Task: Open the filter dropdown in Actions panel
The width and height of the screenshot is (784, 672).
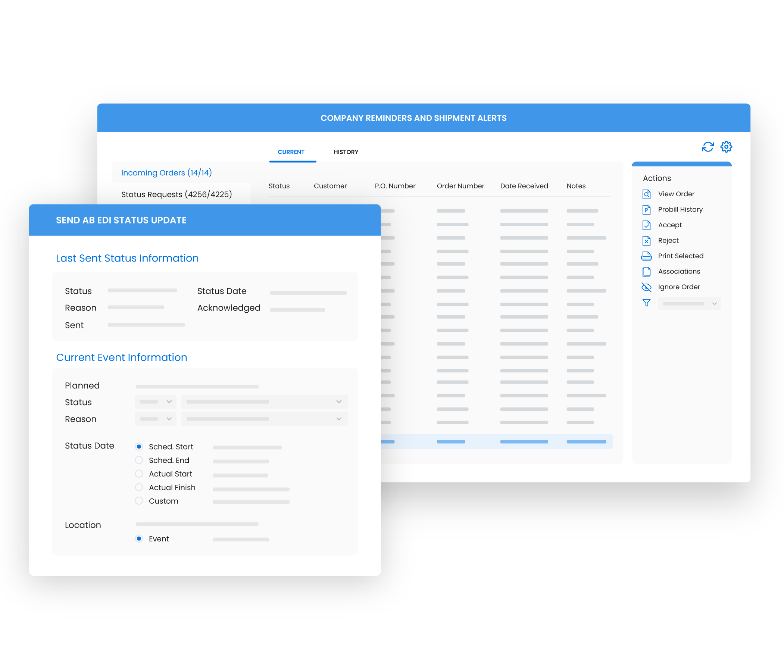Action: 689,303
